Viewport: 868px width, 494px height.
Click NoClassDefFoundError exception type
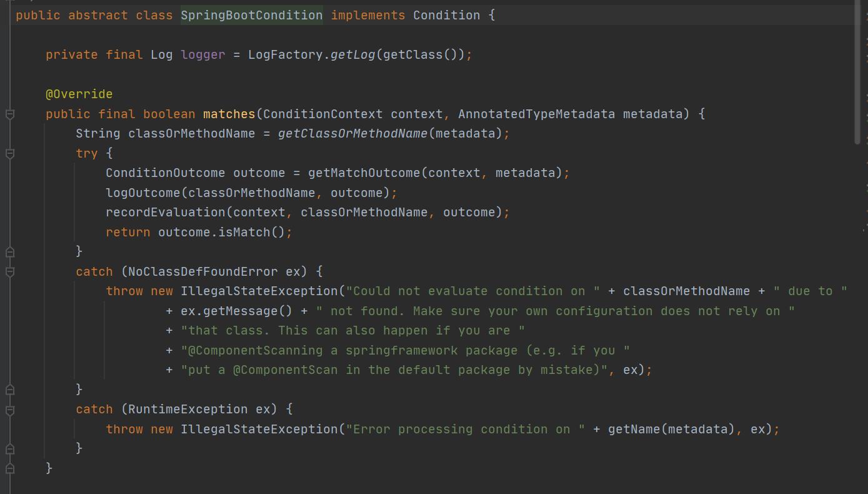203,271
